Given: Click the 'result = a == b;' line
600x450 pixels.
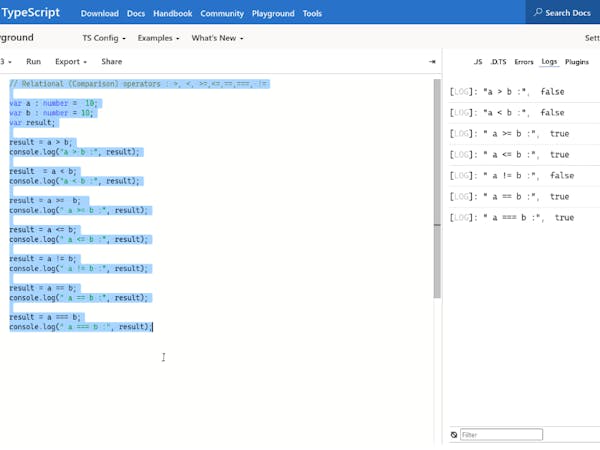Looking at the screenshot, I should click(43, 288).
